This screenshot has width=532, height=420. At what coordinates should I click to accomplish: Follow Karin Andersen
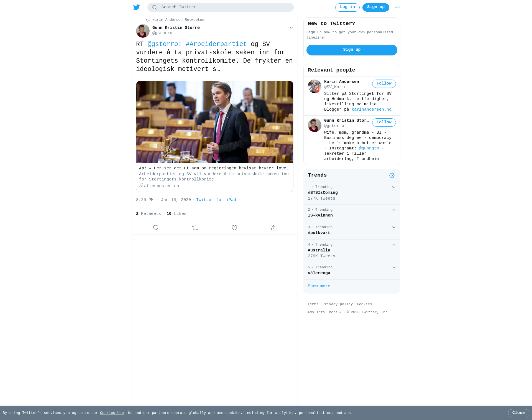tap(384, 84)
